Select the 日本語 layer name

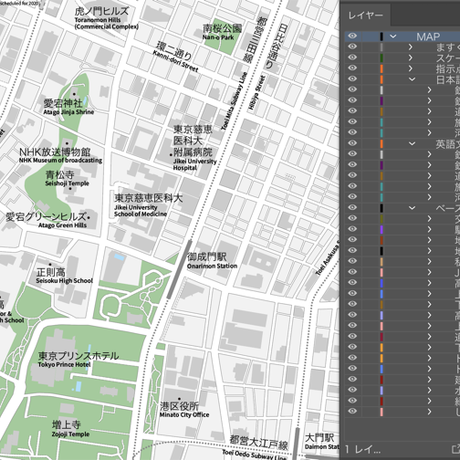[448, 80]
